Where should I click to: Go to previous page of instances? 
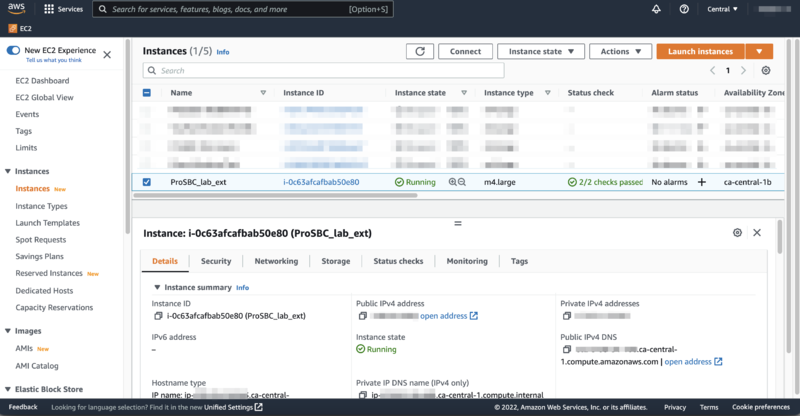(712, 70)
